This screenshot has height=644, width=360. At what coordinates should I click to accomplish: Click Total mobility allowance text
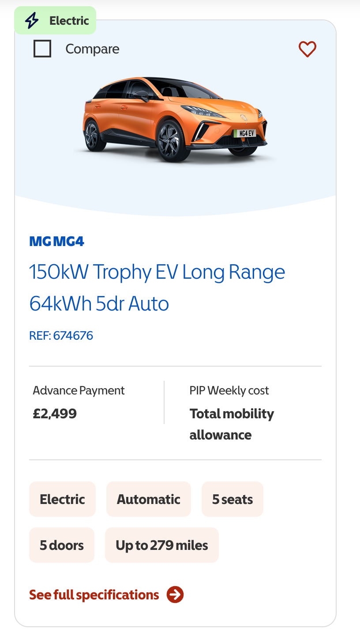pos(231,424)
